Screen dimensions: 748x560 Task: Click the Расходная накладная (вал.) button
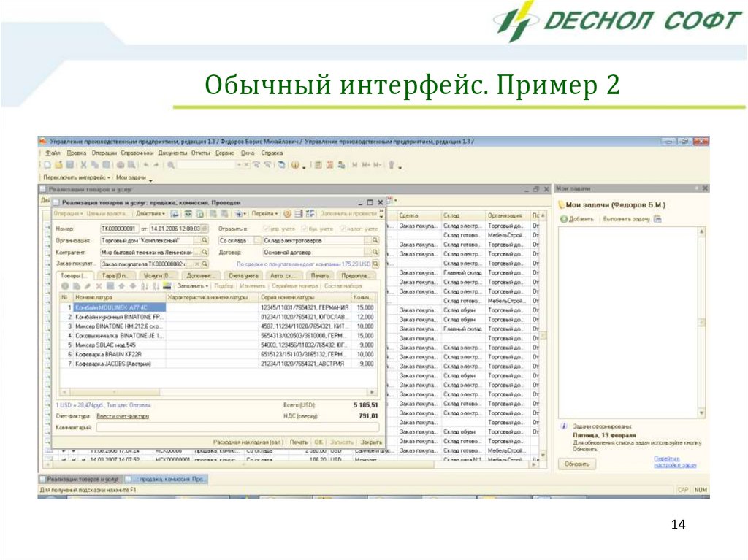pyautogui.click(x=248, y=442)
